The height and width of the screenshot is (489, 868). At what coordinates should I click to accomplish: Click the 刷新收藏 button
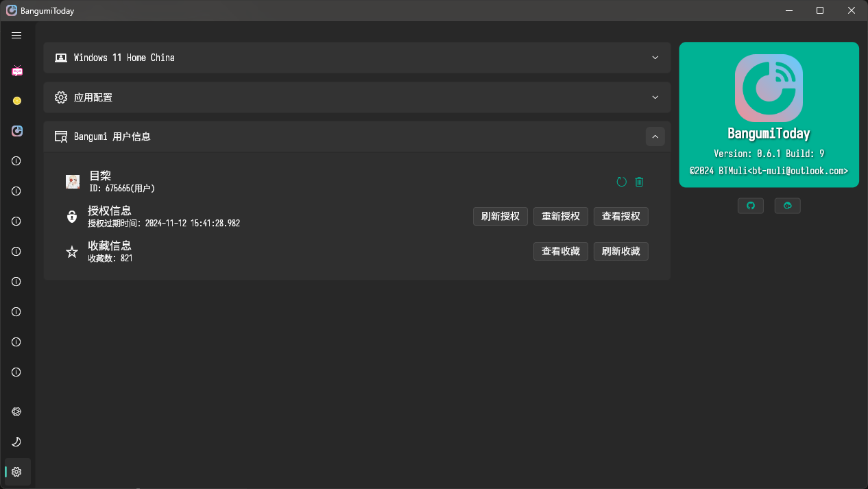coord(621,252)
